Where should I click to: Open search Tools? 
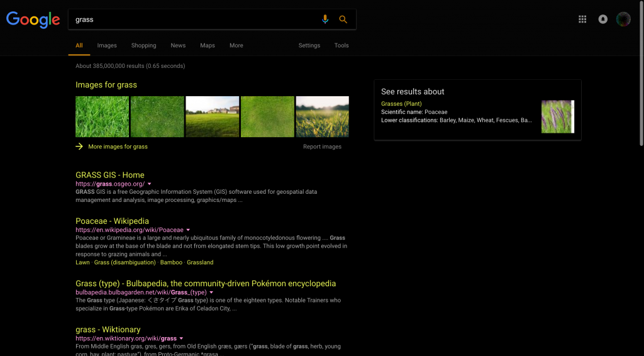(x=341, y=45)
